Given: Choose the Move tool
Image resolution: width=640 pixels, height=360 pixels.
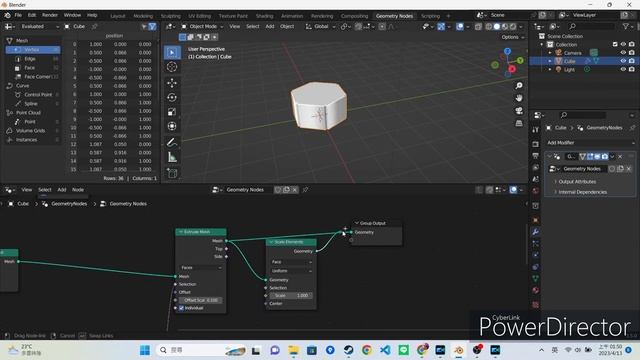Looking at the screenshot, I should tap(172, 83).
